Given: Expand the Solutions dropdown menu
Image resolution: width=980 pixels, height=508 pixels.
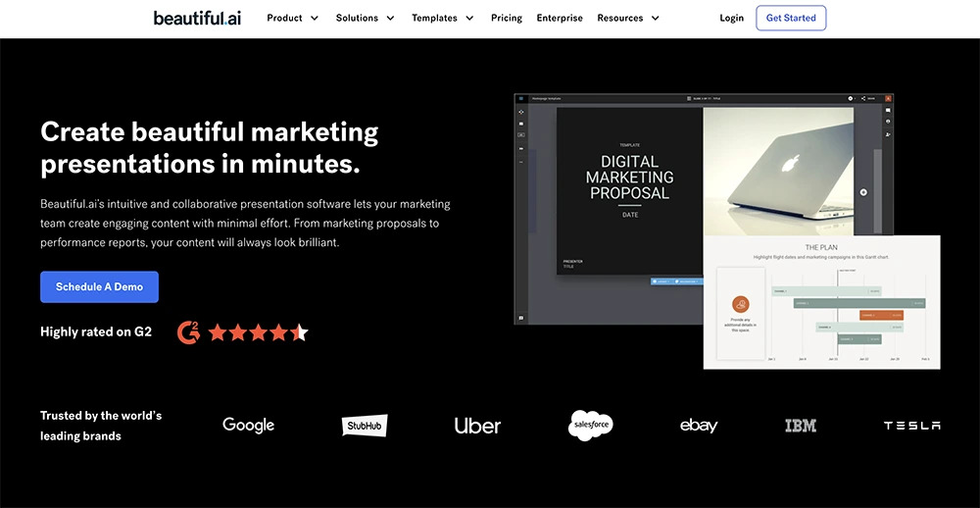Looking at the screenshot, I should pos(365,18).
